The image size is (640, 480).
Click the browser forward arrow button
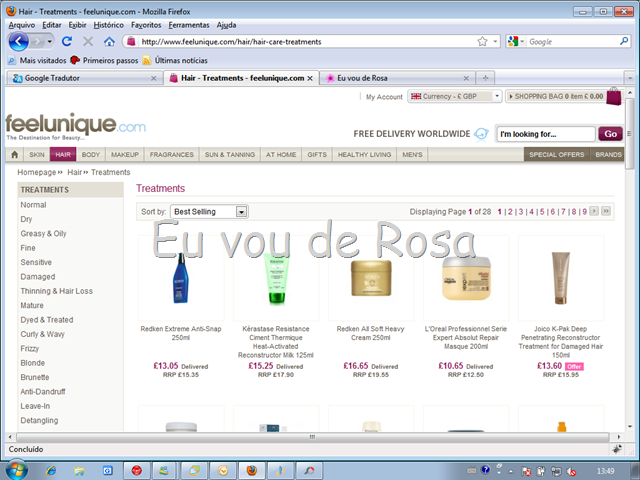pyautogui.click(x=37, y=41)
